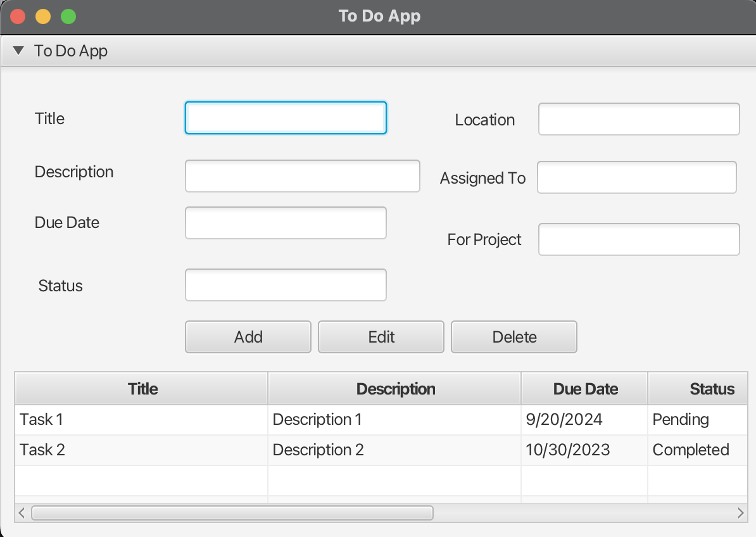756x537 pixels.
Task: Click the Due Date column header
Action: (x=585, y=389)
